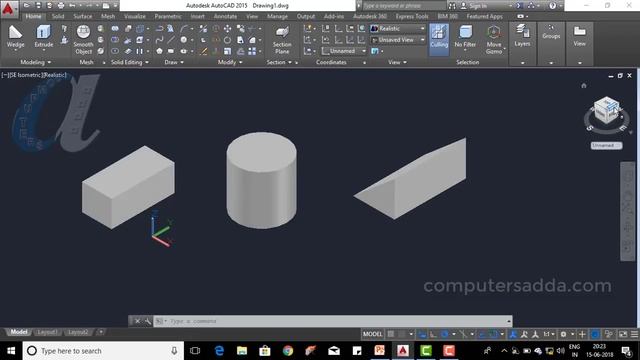Expand the View panel in ribbon
The width and height of the screenshot is (640, 360).
397,62
